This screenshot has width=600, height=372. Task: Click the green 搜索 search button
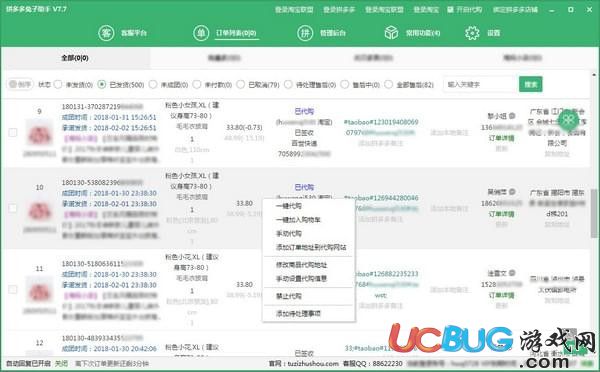click(x=531, y=84)
